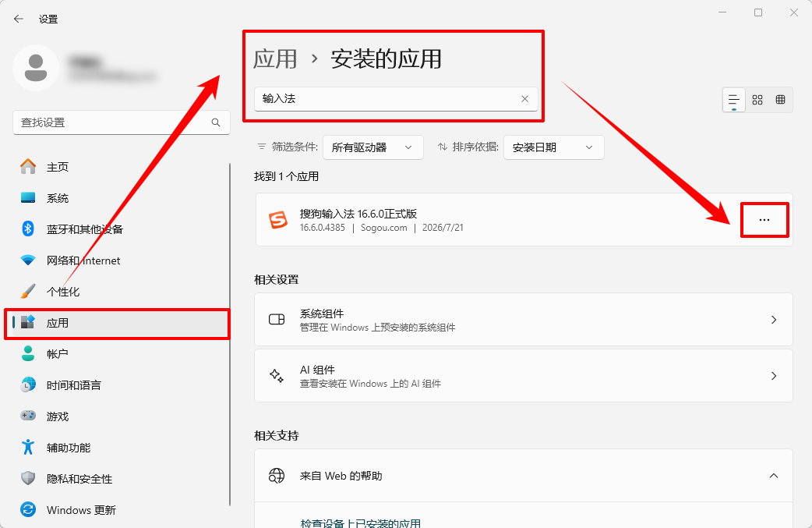Clear the 输入法 search text
The image size is (812, 528).
click(524, 98)
